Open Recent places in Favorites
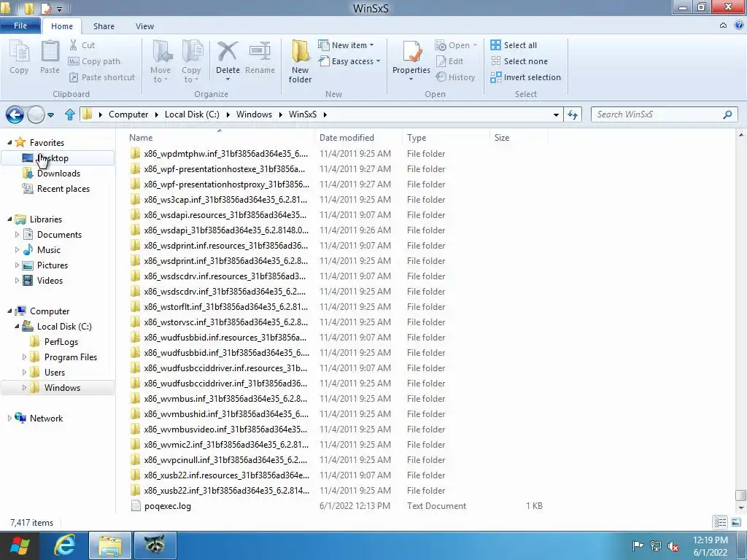 pos(63,189)
